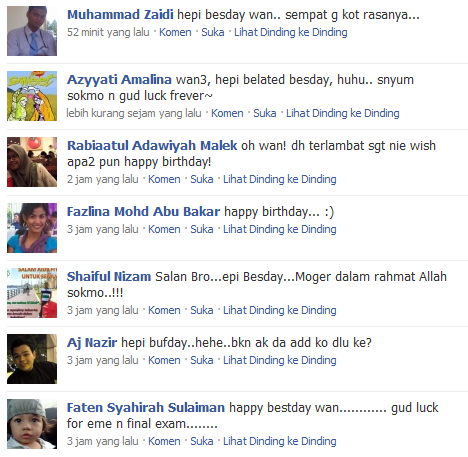The height and width of the screenshot is (457, 468).
Task: Visit Rabiaatul Adawiyah Malek's profile name link
Action: click(x=152, y=146)
